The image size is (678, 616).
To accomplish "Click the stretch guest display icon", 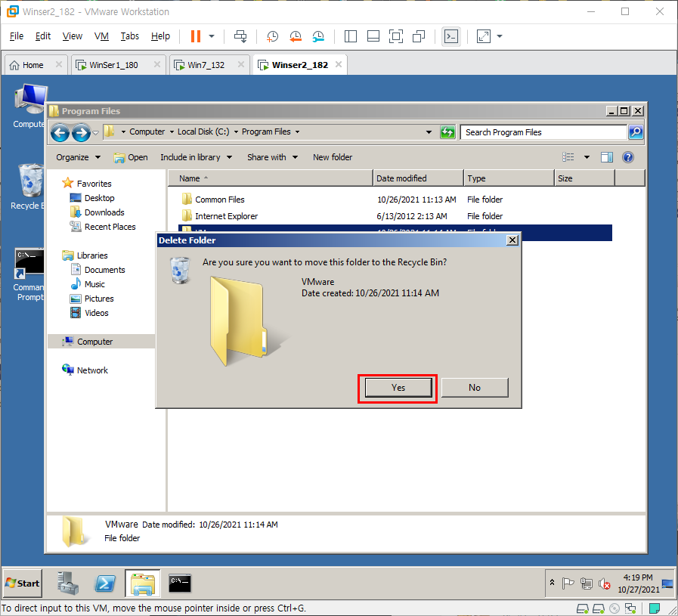I will coord(484,36).
